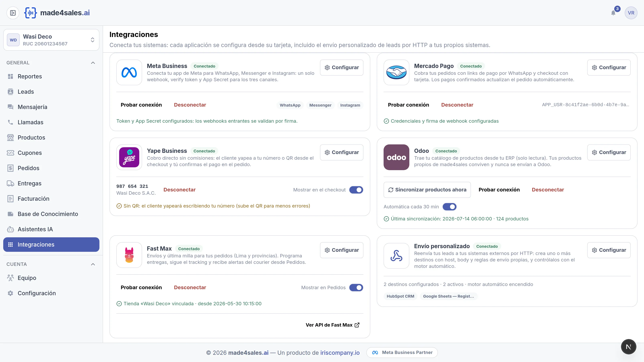The image size is (644, 362).
Task: Click the external link icon for Fast Max API
Action: 357,325
